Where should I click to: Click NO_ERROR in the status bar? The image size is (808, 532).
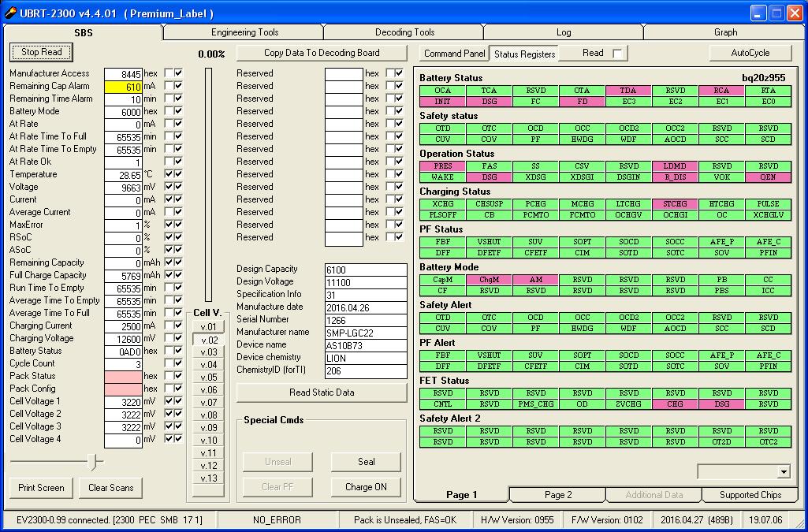[x=277, y=520]
